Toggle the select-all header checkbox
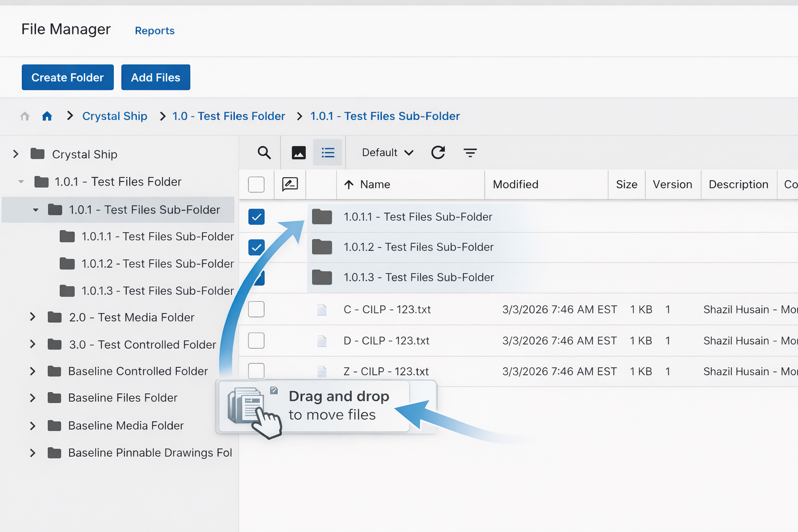The height and width of the screenshot is (532, 798). click(257, 184)
